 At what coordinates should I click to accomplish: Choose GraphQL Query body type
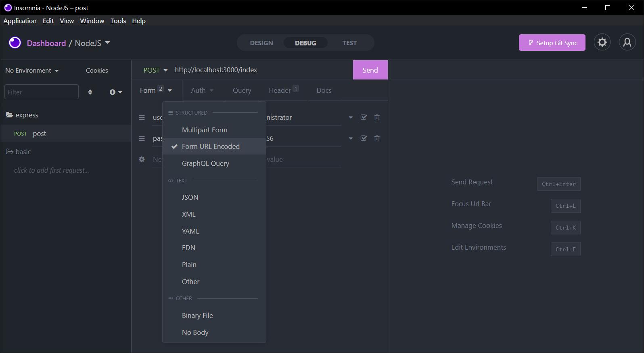click(x=214, y=163)
